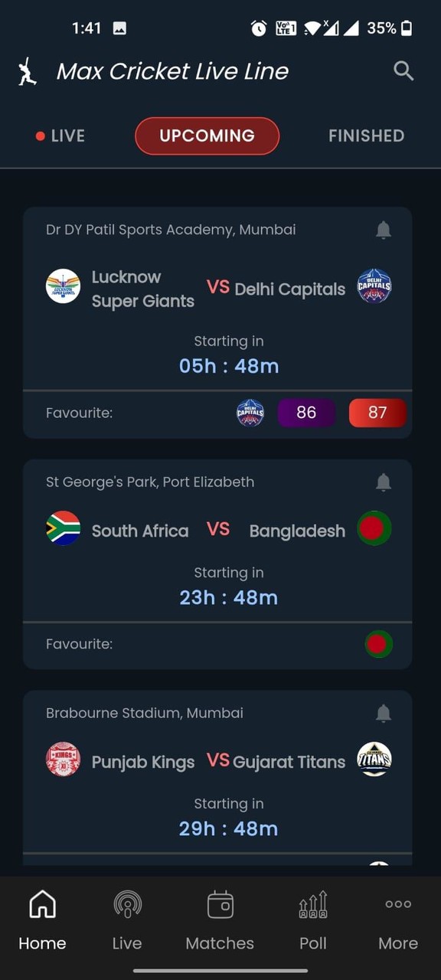The width and height of the screenshot is (441, 980).
Task: Click the cricket batsman logo in the header
Action: tap(27, 70)
